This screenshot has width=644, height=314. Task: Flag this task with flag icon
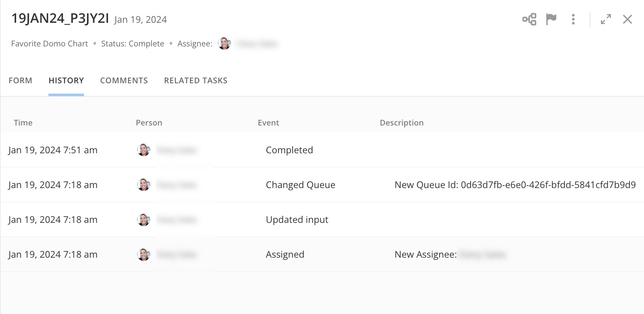pos(551,19)
